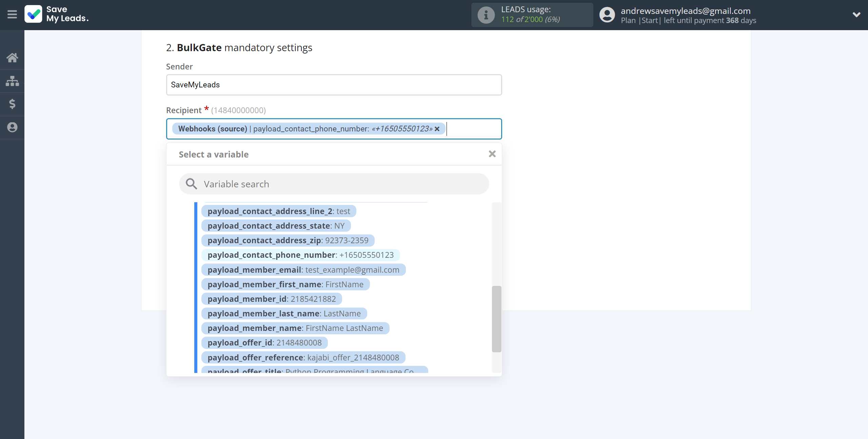Select payload_member_first_name variable
The width and height of the screenshot is (868, 439).
tap(285, 285)
